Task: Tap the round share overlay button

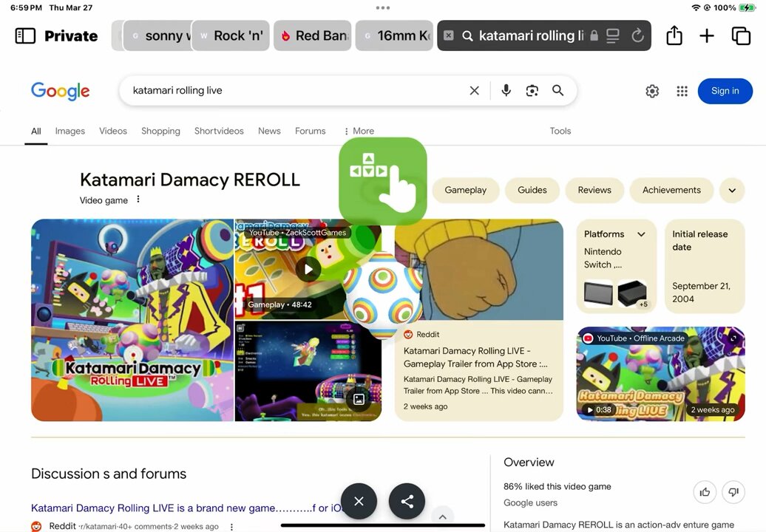Action: [x=407, y=501]
